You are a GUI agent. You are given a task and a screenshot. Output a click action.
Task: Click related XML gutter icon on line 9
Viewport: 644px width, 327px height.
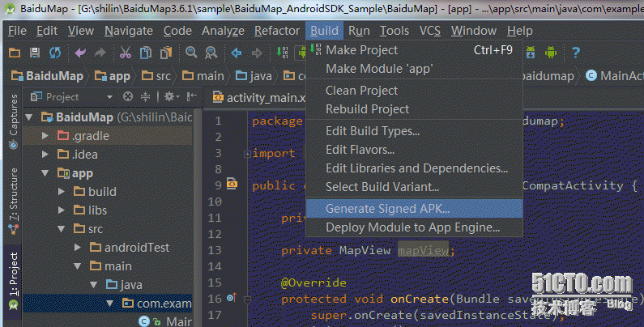pyautogui.click(x=232, y=184)
